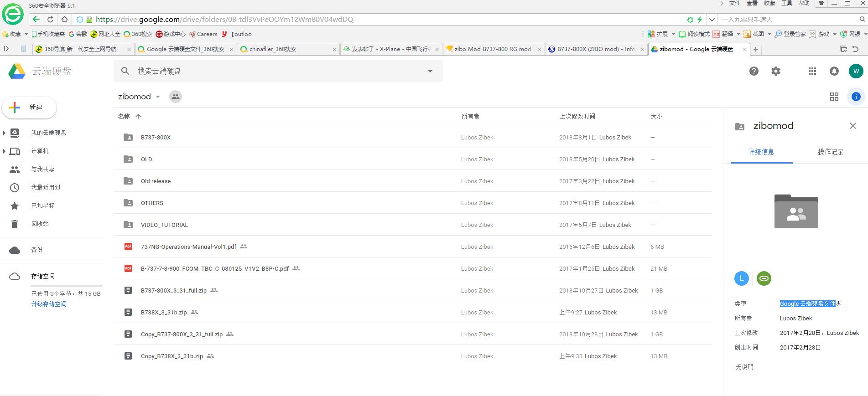This screenshot has width=868, height=396.
Task: Open the address bar dropdown arrow
Action: tap(712, 19)
